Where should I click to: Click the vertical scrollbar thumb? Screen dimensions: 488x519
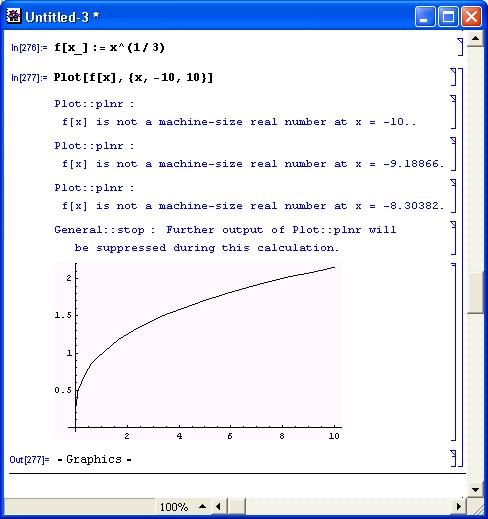tap(475, 293)
